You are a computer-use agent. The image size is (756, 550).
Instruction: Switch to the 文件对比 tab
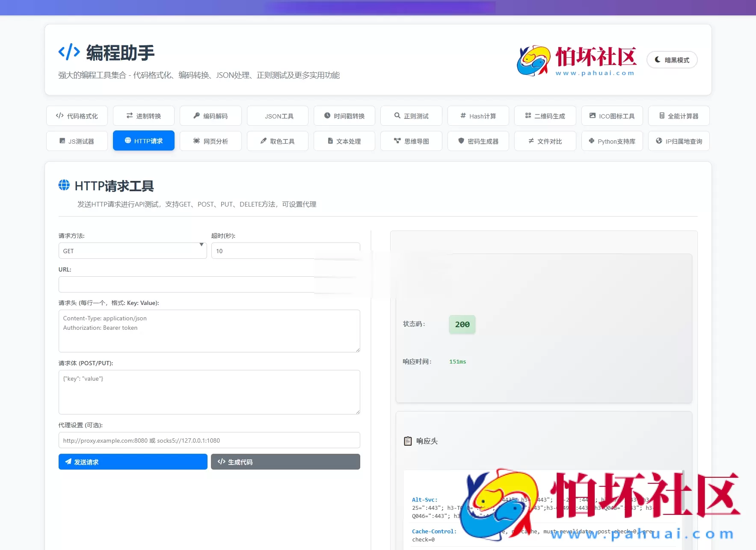click(545, 141)
